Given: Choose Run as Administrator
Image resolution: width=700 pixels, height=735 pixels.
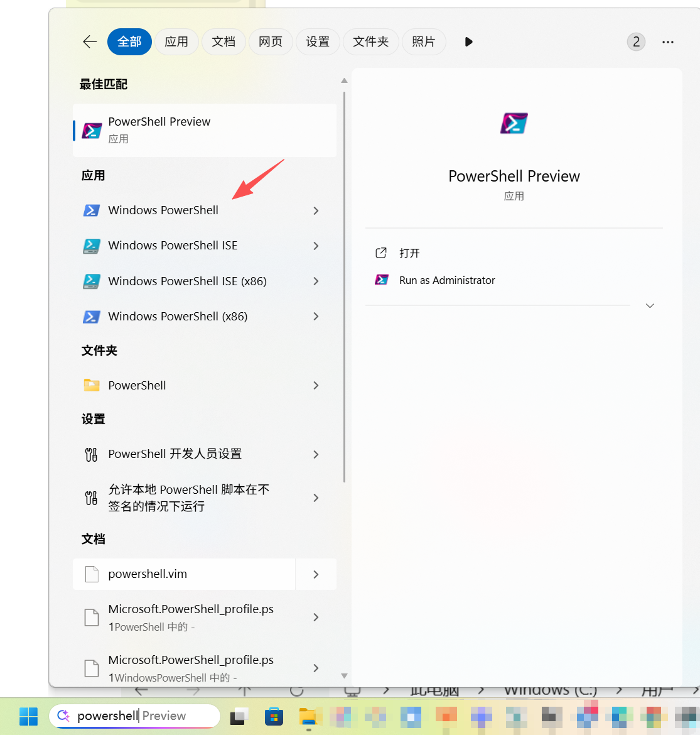Looking at the screenshot, I should click(447, 280).
